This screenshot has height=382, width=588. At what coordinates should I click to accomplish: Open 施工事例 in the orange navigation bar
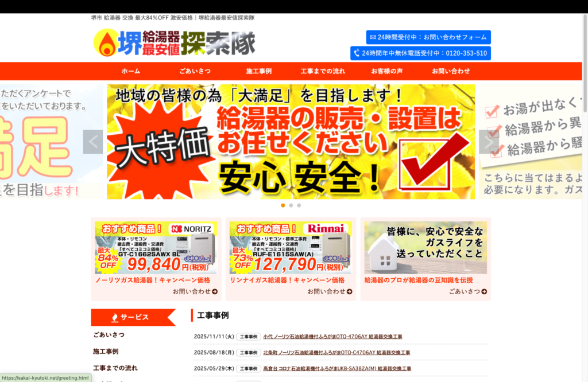click(259, 71)
